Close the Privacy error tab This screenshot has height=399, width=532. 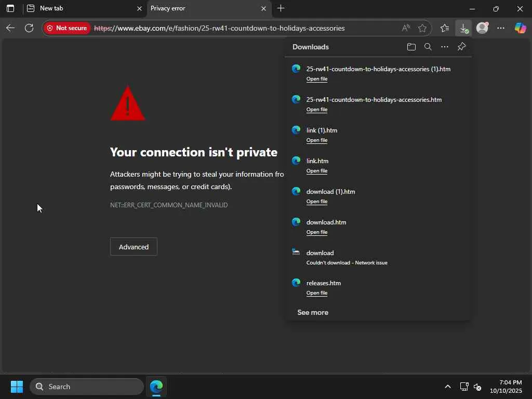tap(263, 8)
